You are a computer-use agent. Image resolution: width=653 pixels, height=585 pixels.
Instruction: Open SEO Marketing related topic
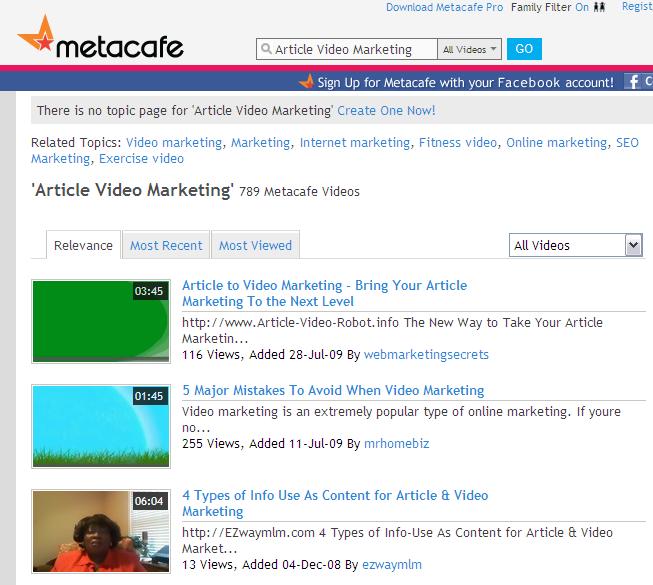click(x=627, y=142)
